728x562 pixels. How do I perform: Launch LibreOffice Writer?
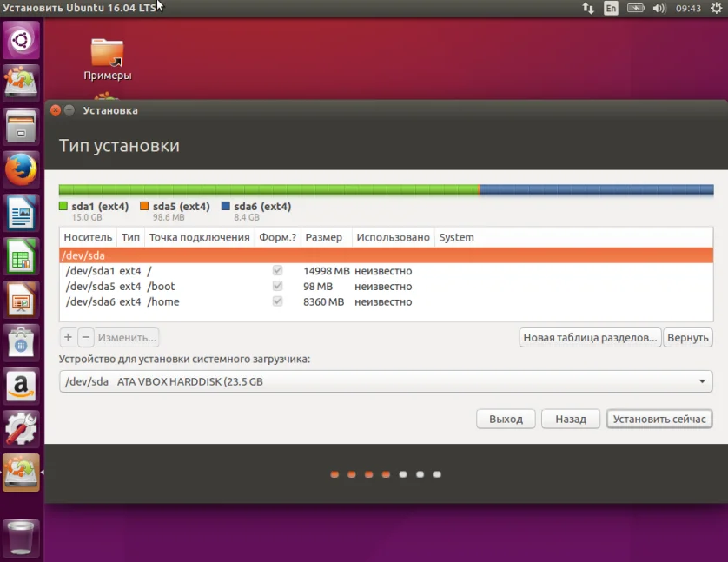coord(22,213)
